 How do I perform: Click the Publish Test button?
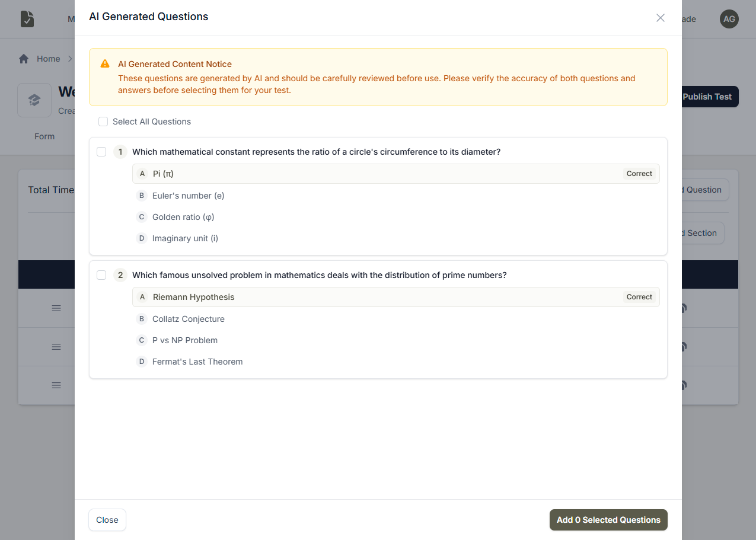click(x=709, y=96)
